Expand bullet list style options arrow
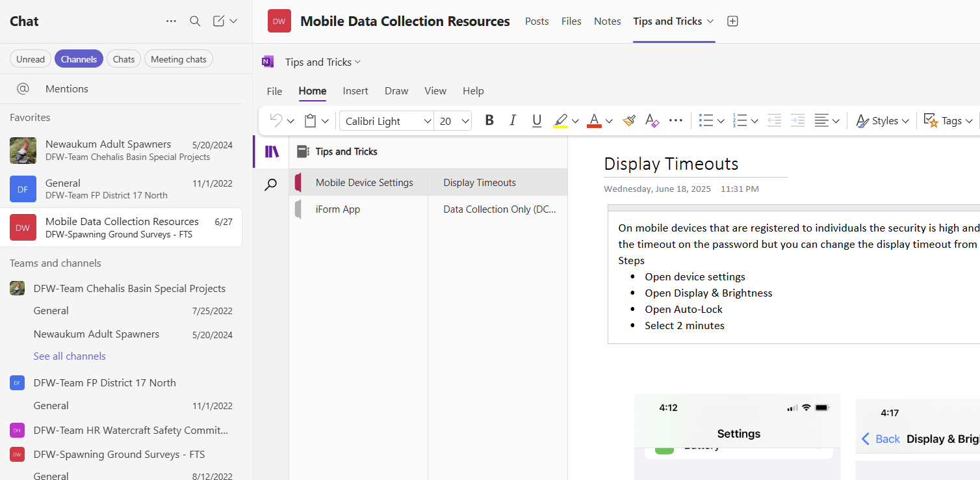 click(x=721, y=121)
